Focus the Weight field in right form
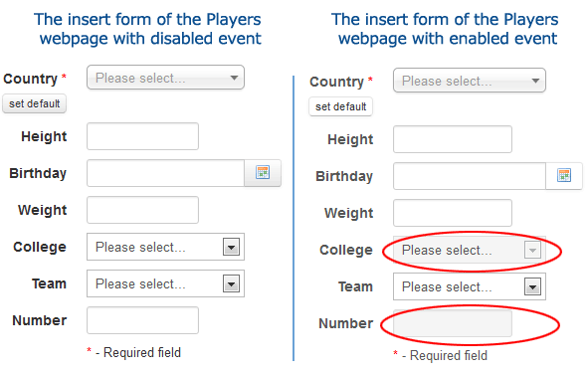 [453, 213]
